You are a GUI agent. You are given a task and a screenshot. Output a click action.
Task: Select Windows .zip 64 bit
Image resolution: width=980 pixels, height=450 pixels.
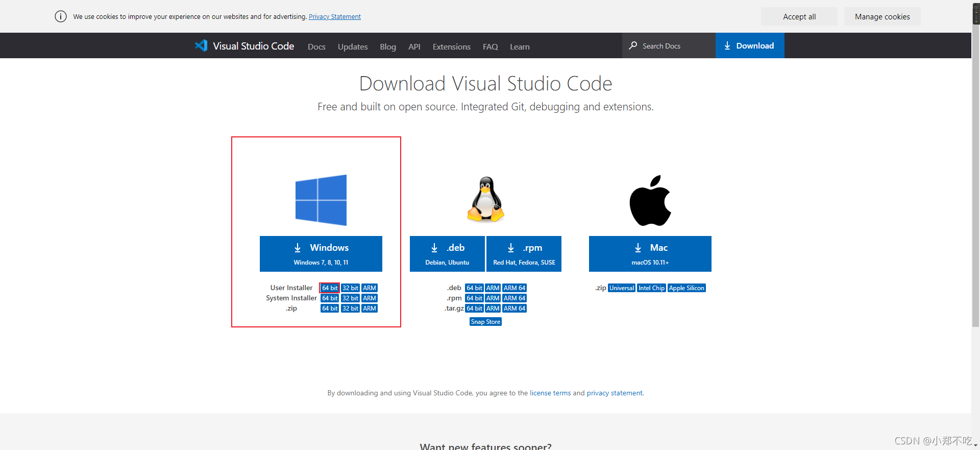coord(330,309)
